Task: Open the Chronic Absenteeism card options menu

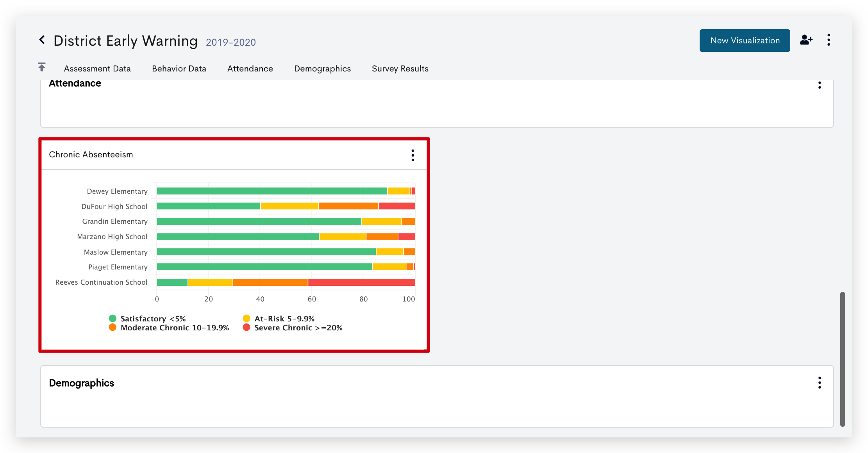Action: 413,155
